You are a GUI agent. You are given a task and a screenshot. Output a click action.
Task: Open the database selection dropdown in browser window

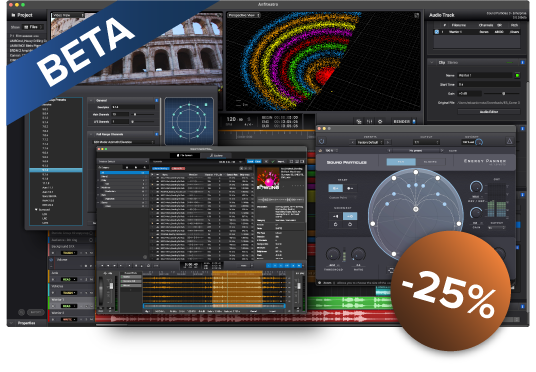click(123, 161)
